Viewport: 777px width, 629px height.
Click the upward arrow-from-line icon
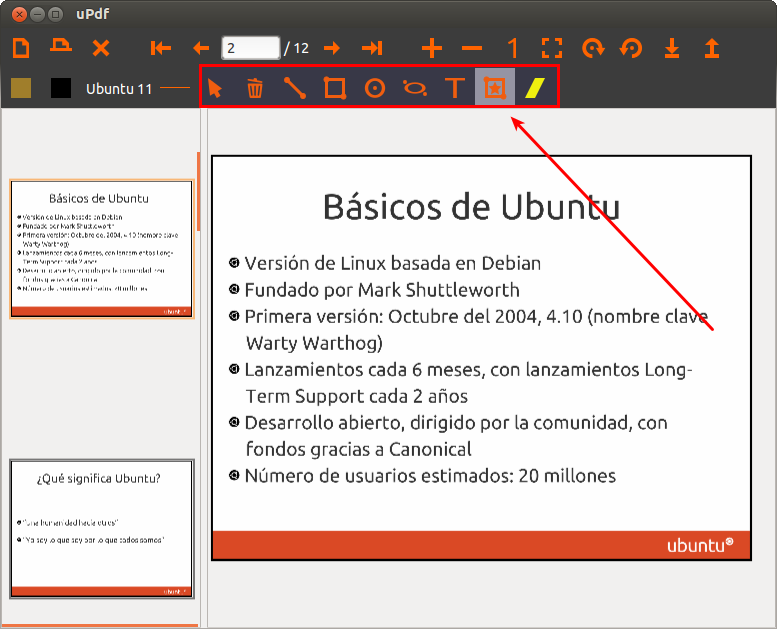point(712,48)
